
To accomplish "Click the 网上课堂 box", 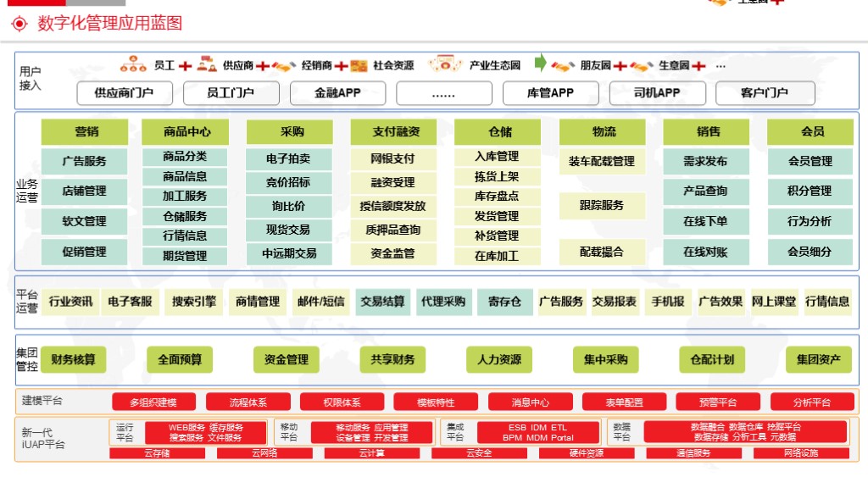I will click(774, 302).
